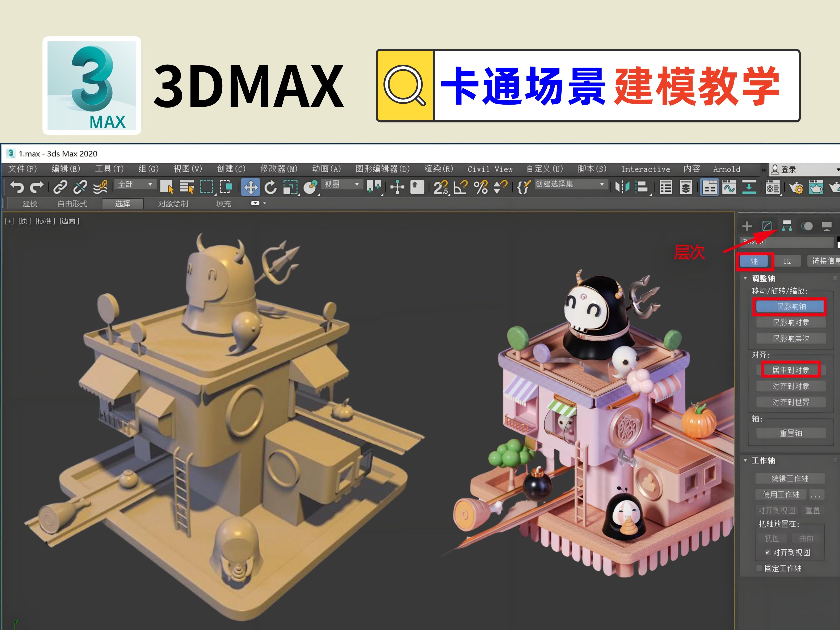Open Render Setup teapot-gear icon
This screenshot has width=840, height=630.
pos(796,187)
